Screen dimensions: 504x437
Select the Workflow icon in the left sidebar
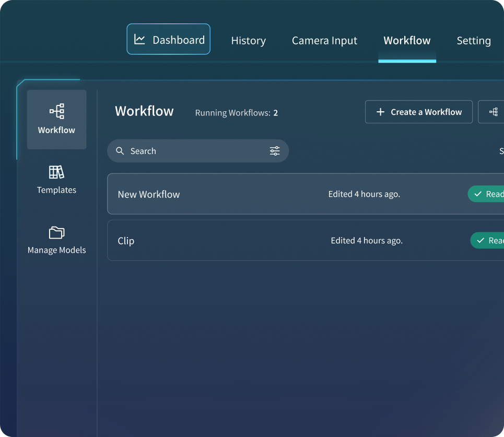(x=56, y=111)
